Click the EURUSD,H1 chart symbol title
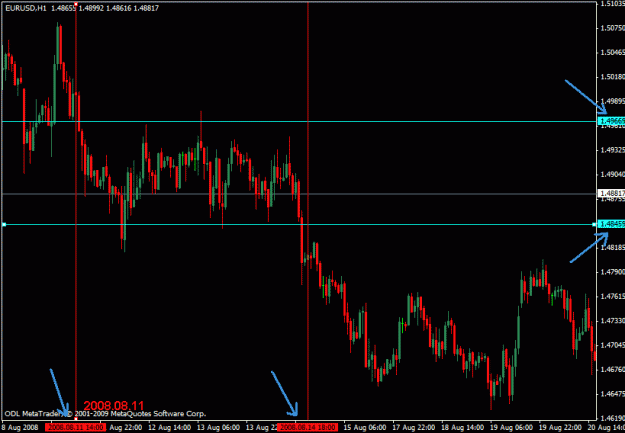 [26, 8]
